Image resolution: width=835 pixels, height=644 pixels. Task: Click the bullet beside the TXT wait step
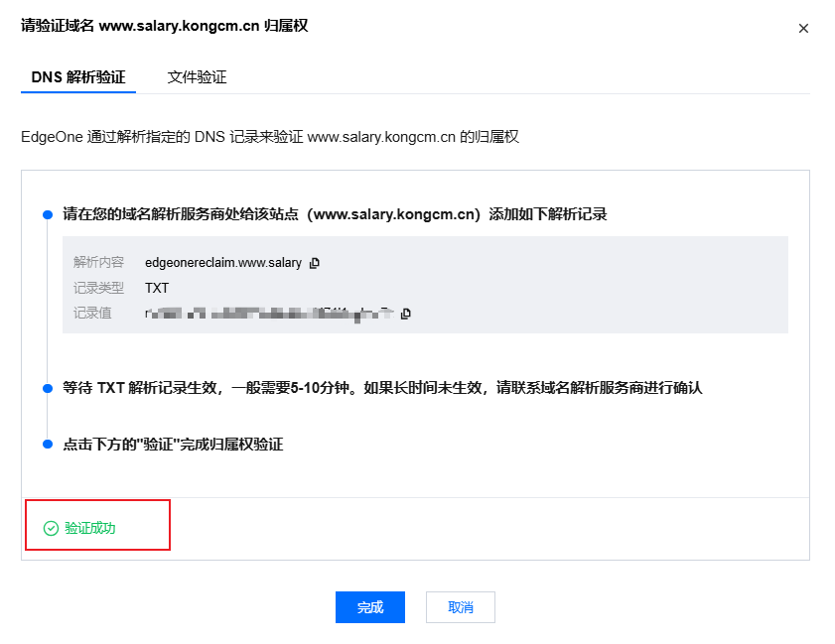[47, 388]
